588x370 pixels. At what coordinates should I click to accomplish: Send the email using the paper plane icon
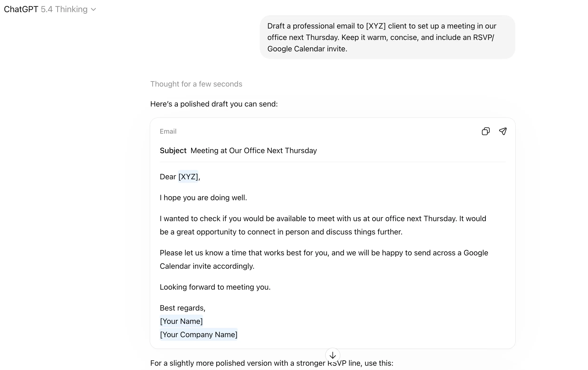point(503,131)
